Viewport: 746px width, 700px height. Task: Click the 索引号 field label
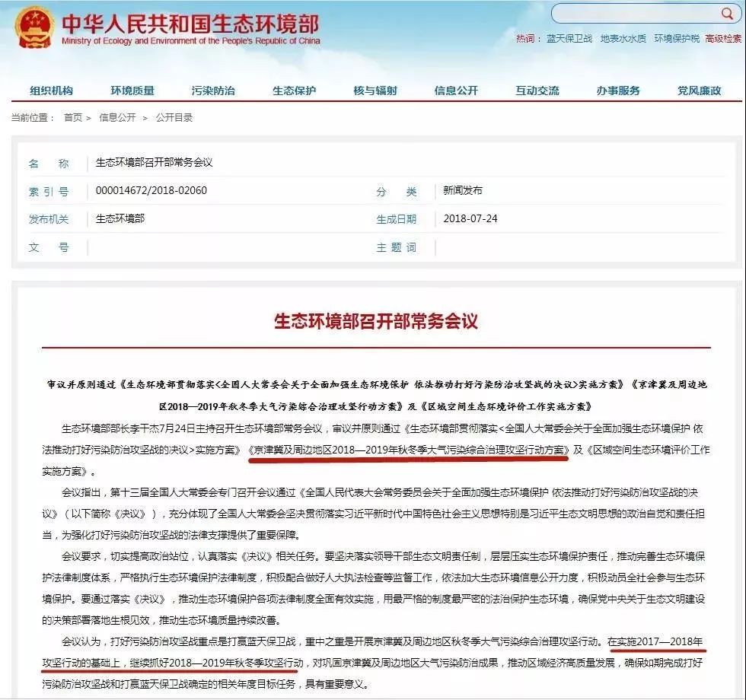click(49, 191)
